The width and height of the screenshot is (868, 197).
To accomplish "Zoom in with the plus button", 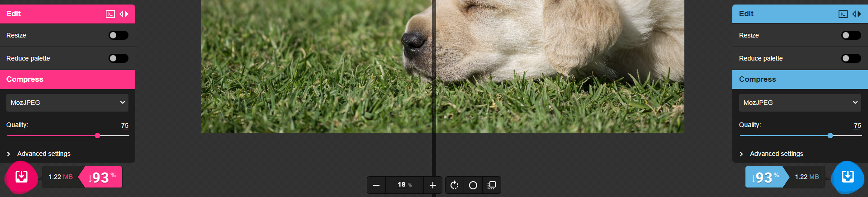I will tap(432, 185).
